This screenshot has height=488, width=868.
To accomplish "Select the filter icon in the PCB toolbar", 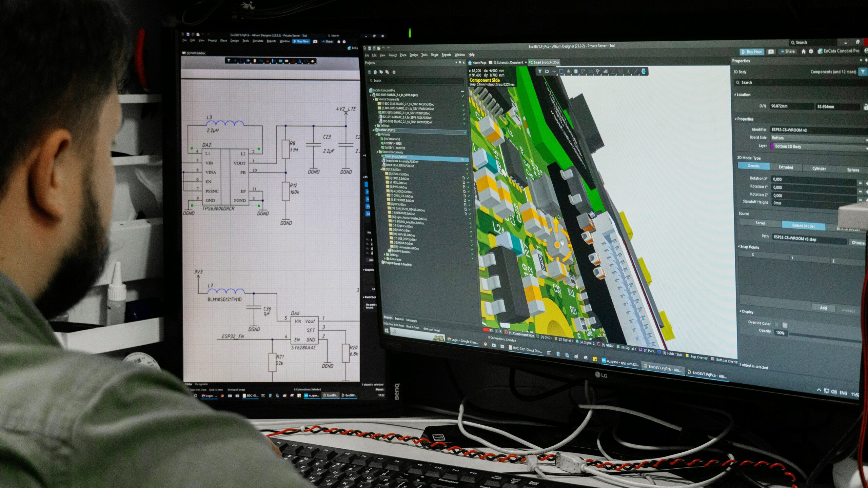I will click(x=540, y=72).
